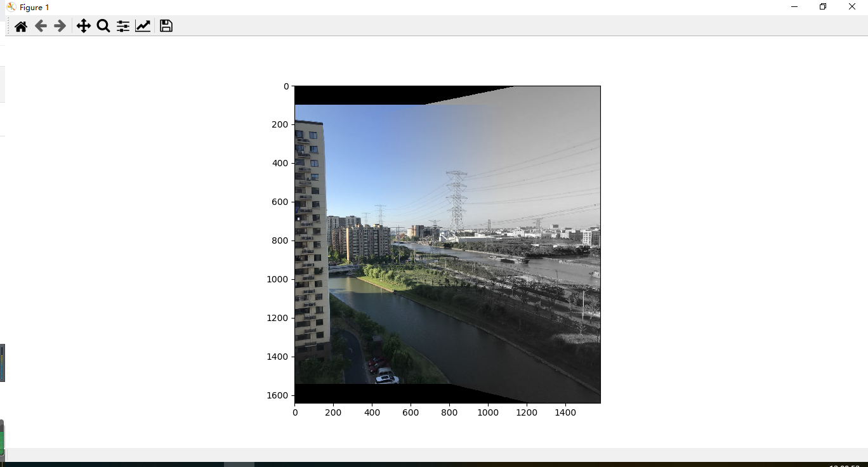Screen dimensions: 868x467
Task: Click the y-axis tick label 1600
Action: coord(277,395)
